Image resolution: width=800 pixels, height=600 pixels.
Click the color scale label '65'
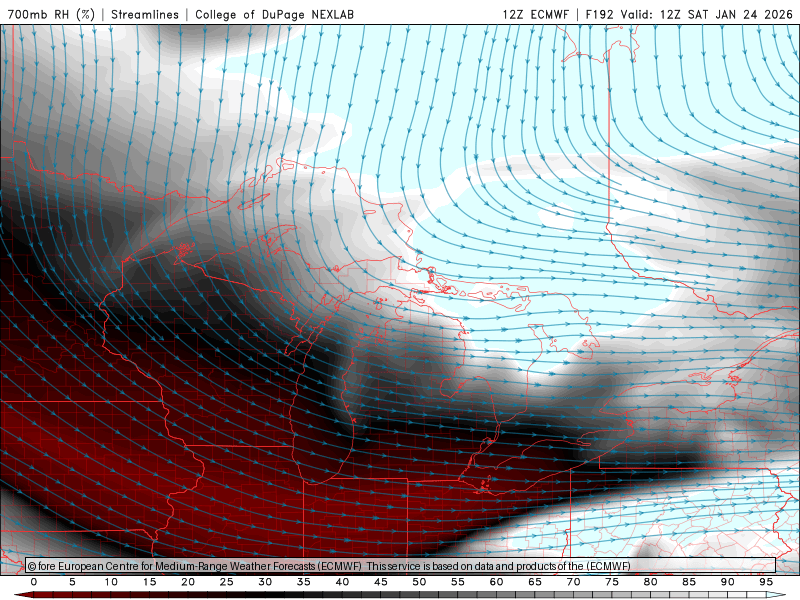535,582
